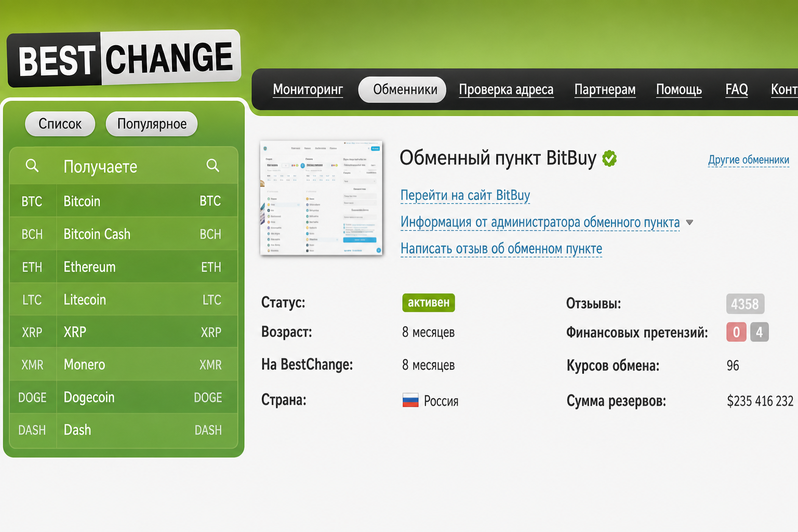Select Litecoin in the currency list
This screenshot has width=798, height=532.
point(85,300)
